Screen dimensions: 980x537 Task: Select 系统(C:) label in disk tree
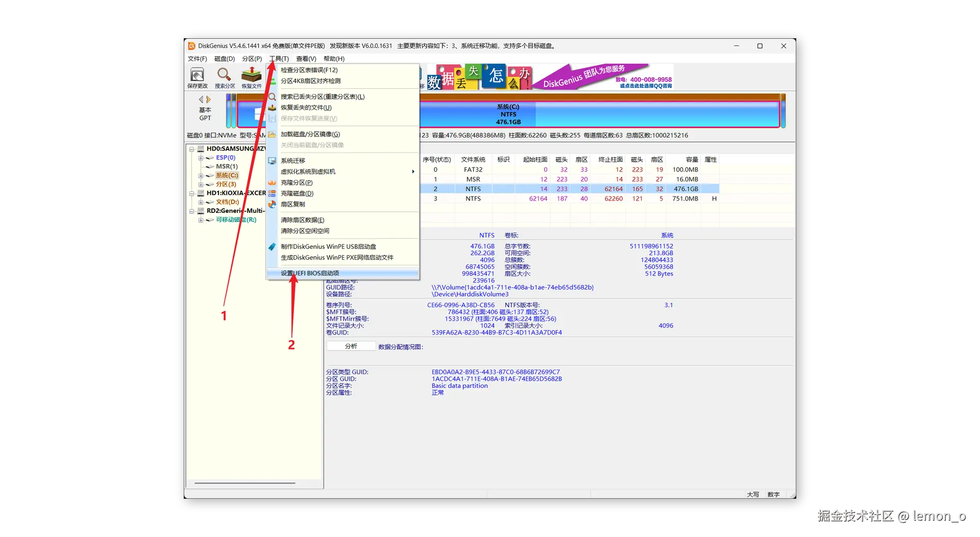227,176
